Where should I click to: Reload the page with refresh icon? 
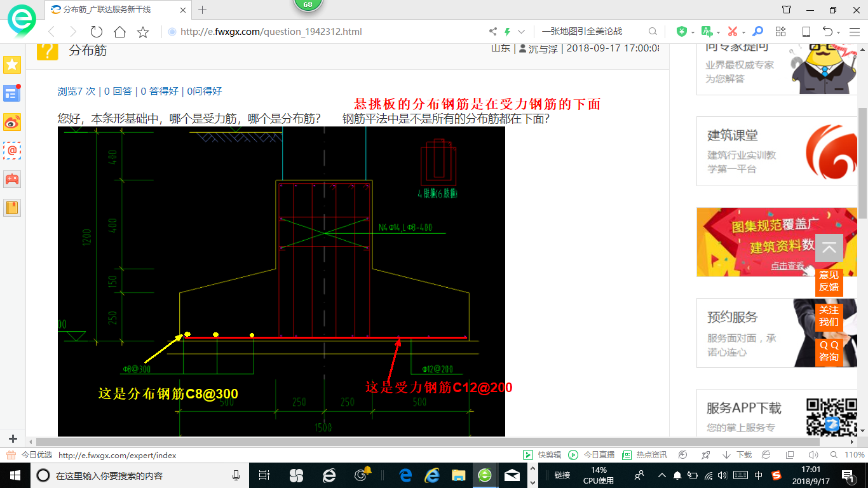(x=96, y=31)
